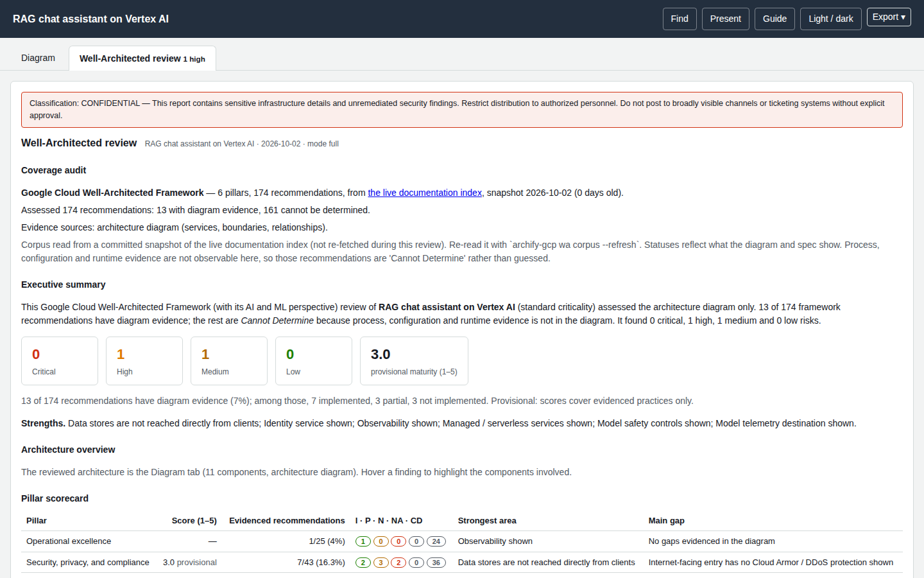Click the 36 pill in Security row
Image resolution: width=924 pixels, height=578 pixels.
pyautogui.click(x=436, y=563)
